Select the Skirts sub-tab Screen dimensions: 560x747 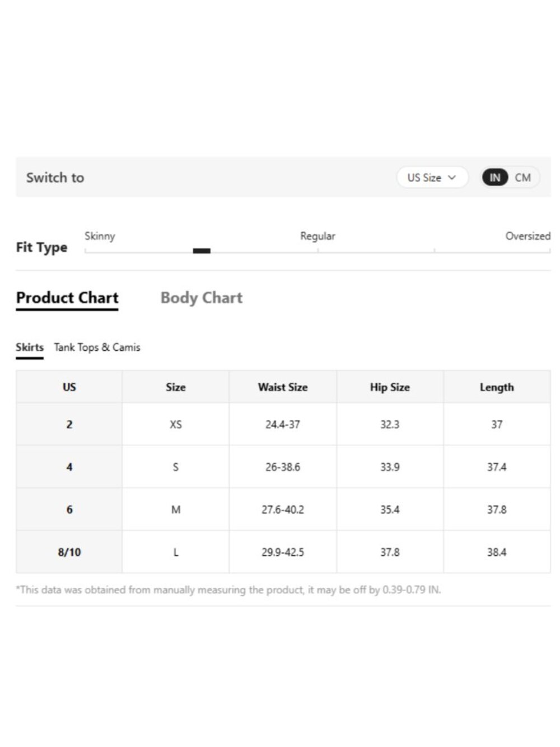click(x=30, y=347)
